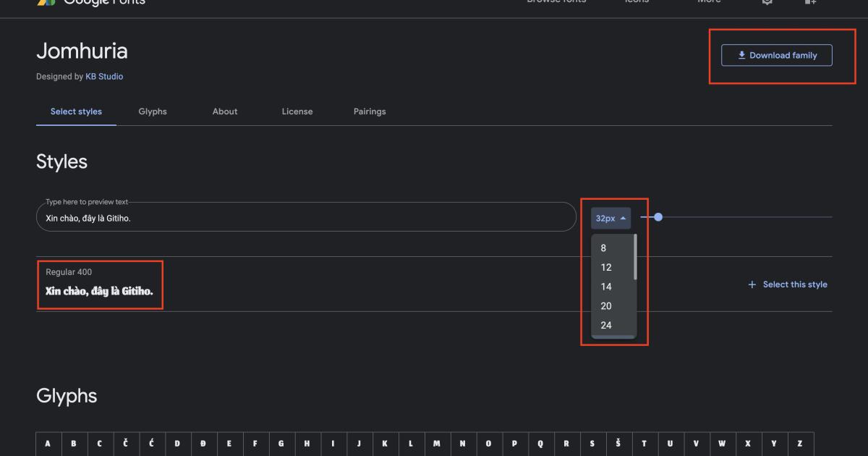Click the bold Xin chào sample preview text
This screenshot has height=456, width=868.
click(x=99, y=291)
